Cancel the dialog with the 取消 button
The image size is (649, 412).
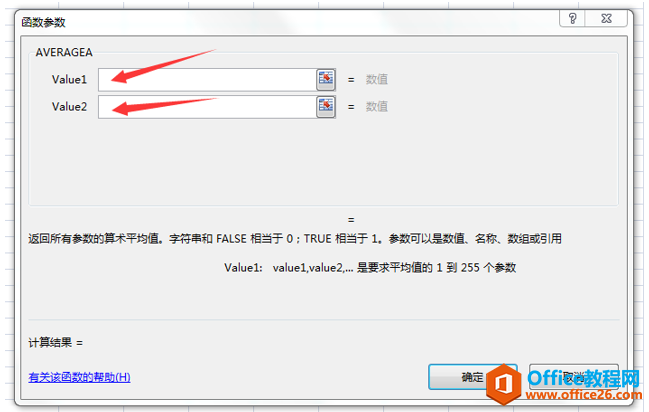point(574,377)
